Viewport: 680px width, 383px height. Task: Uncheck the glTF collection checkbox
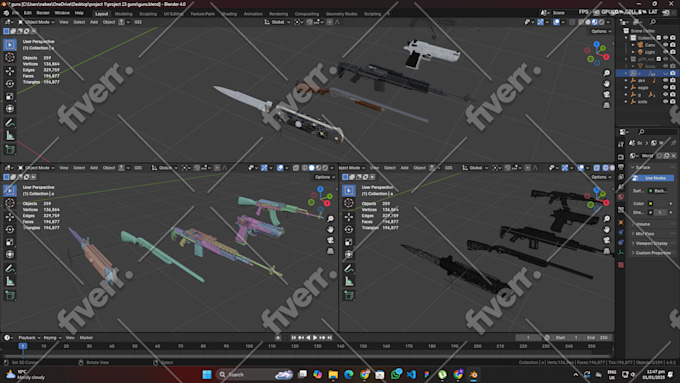point(659,59)
